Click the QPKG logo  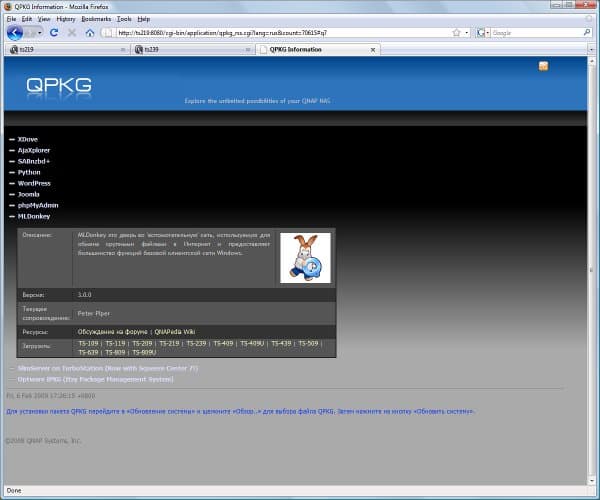pos(59,85)
